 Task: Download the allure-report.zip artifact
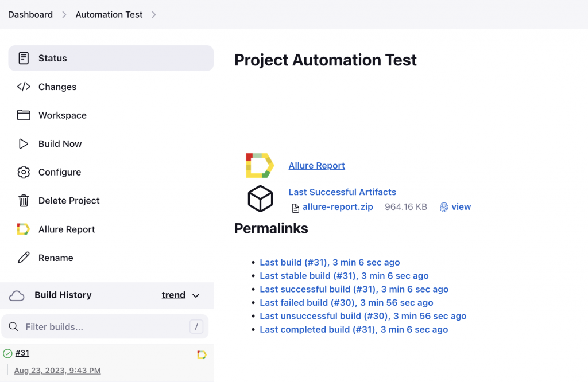[338, 207]
